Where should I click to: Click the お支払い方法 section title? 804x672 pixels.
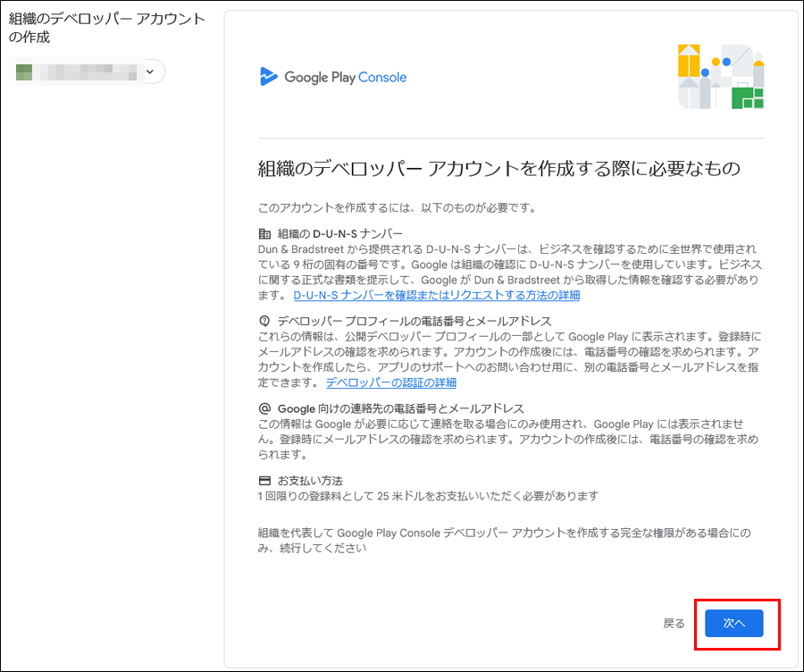(x=310, y=481)
